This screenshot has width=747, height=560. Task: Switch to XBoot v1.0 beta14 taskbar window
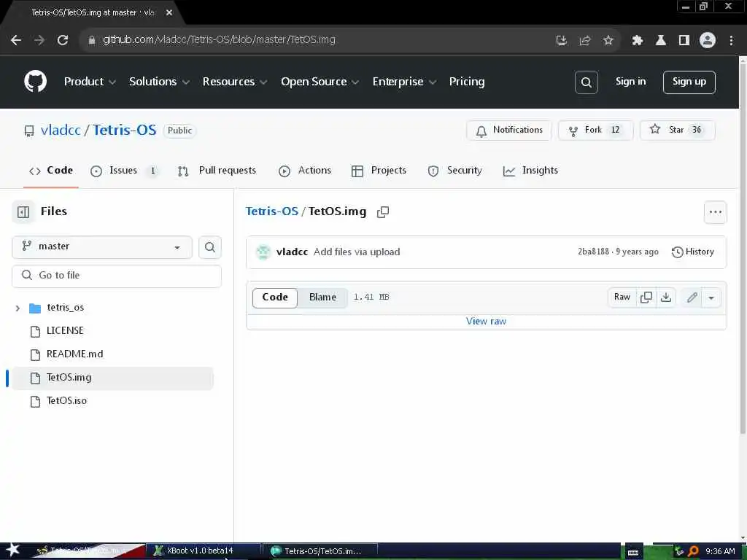pos(203,551)
